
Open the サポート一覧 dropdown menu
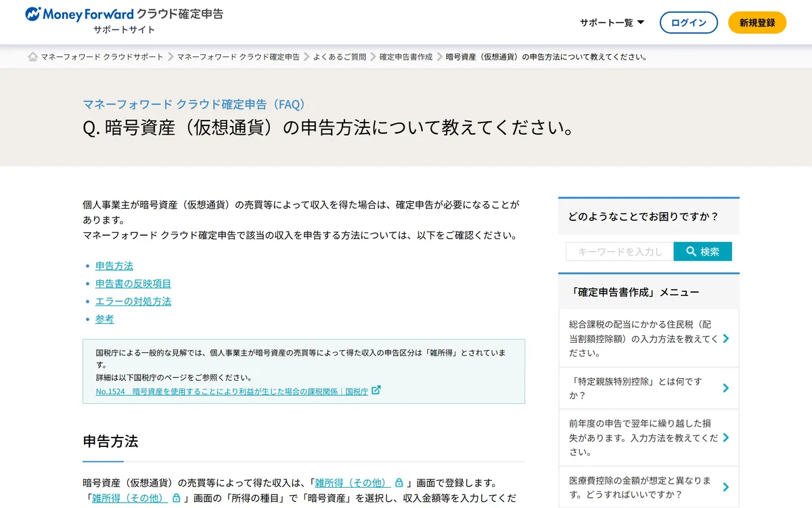(x=612, y=22)
